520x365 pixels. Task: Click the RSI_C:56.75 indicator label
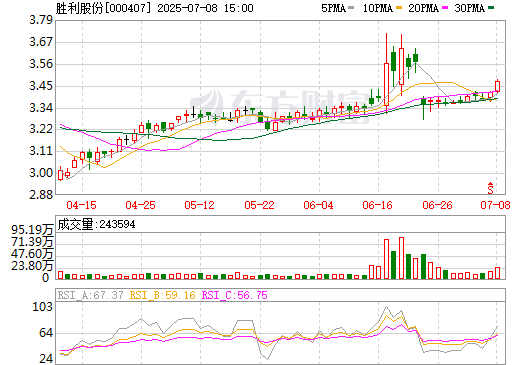click(x=234, y=295)
